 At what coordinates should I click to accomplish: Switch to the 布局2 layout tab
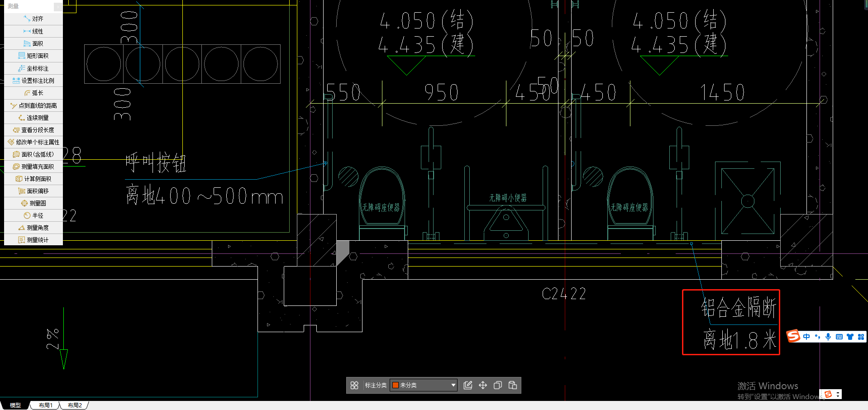[x=75, y=405]
